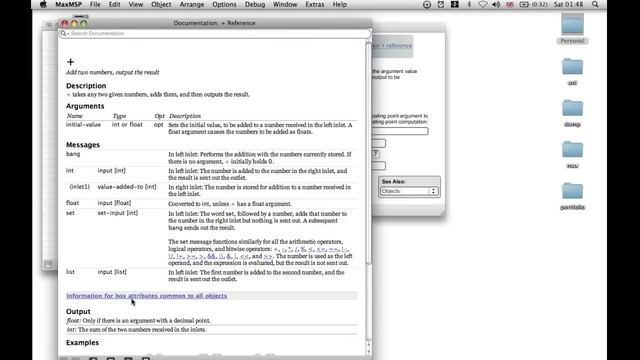640x360 pixels.
Task: Open the Edit menu
Action: coord(114,4)
